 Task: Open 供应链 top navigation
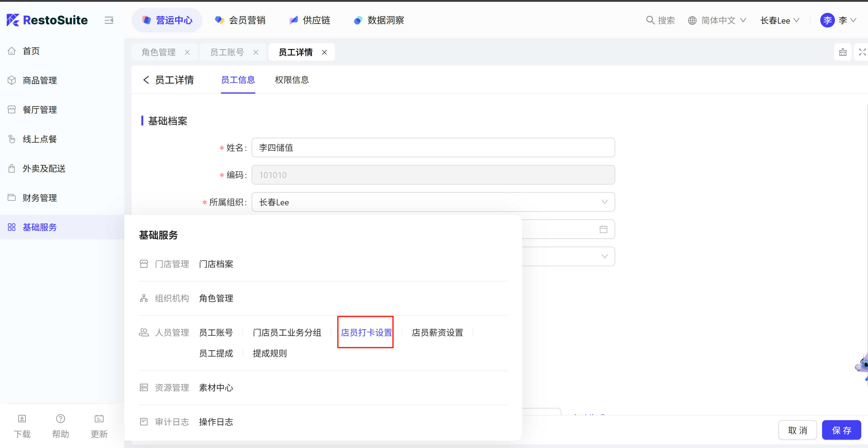tap(310, 20)
